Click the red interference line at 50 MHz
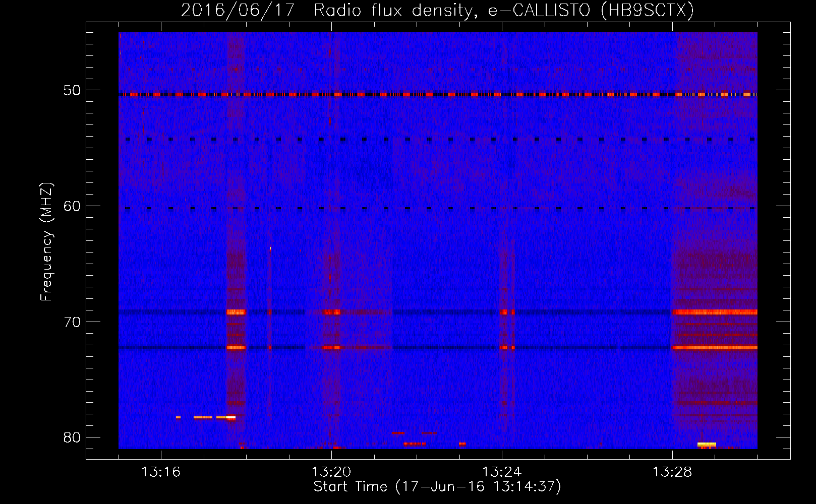816x504 pixels. 438,94
